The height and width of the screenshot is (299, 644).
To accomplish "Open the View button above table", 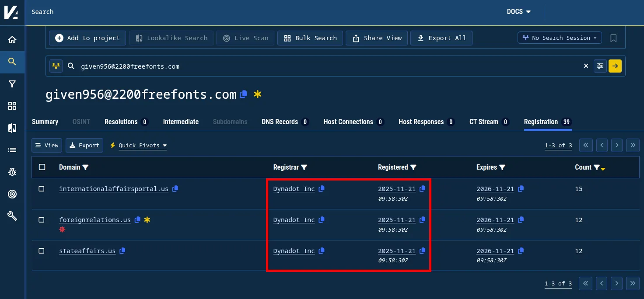I will pyautogui.click(x=47, y=146).
